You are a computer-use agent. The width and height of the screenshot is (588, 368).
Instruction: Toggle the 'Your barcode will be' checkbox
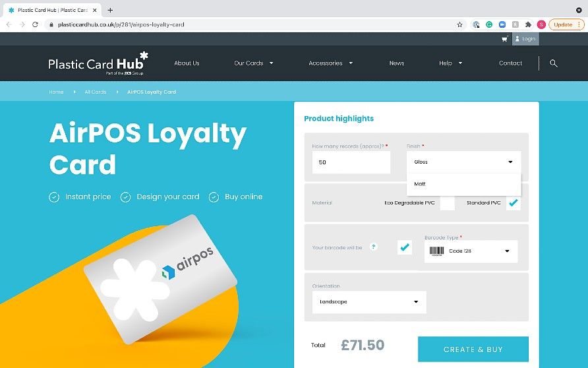point(404,247)
